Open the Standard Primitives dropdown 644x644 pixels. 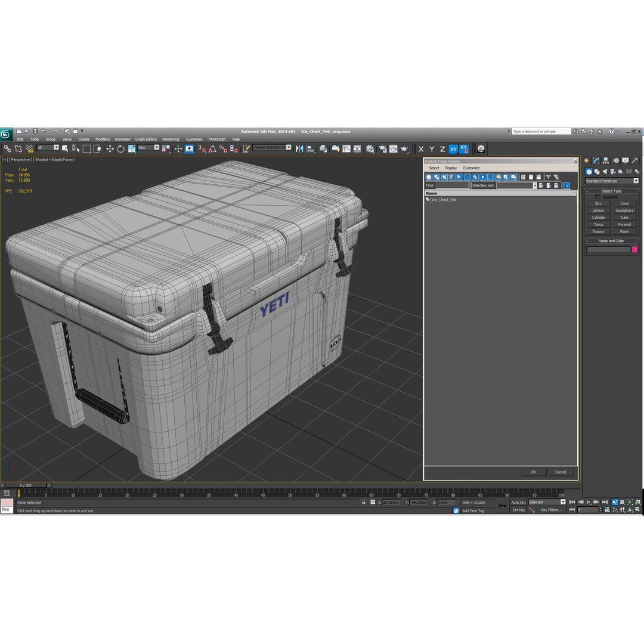(612, 181)
